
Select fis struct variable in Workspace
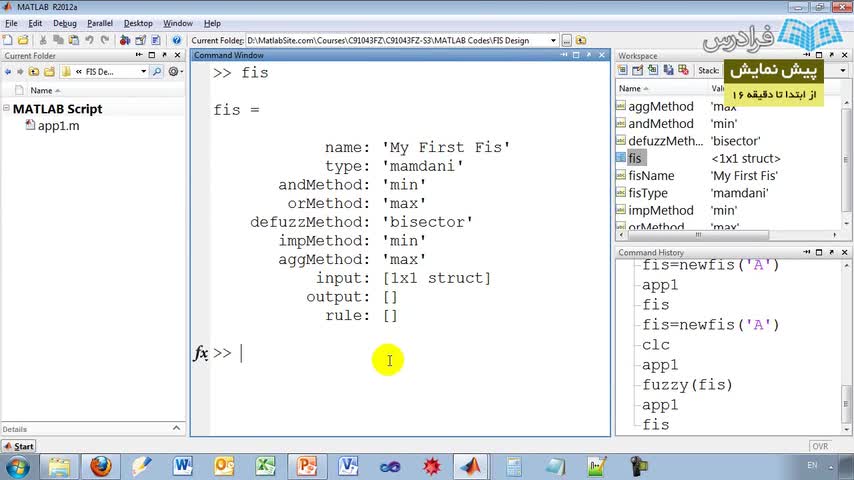tap(635, 158)
